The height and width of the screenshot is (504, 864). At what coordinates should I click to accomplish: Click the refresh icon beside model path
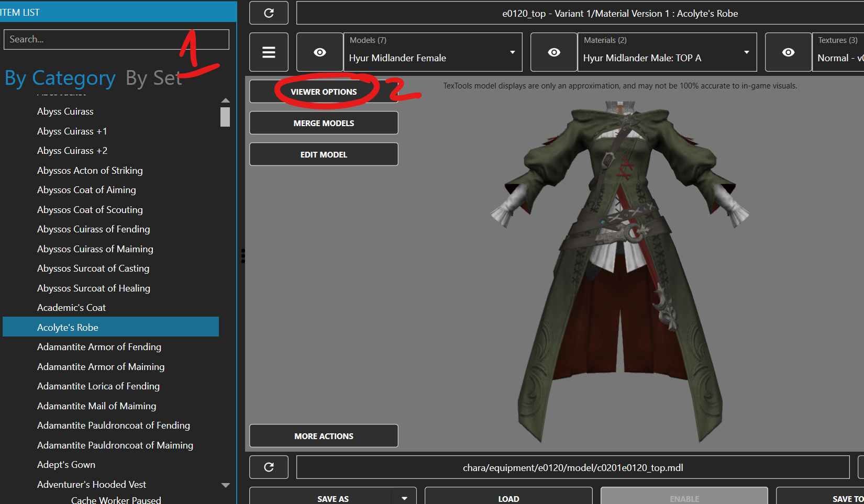click(269, 467)
